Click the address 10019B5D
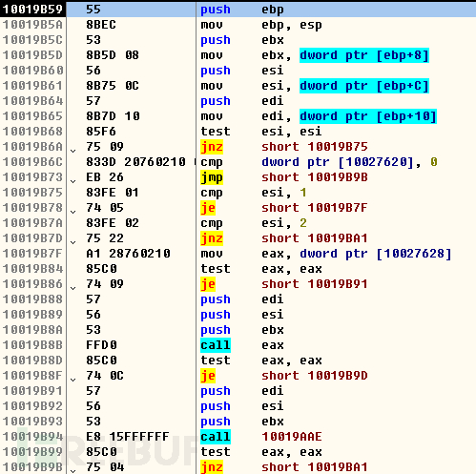The height and width of the screenshot is (474, 476). 32,55
